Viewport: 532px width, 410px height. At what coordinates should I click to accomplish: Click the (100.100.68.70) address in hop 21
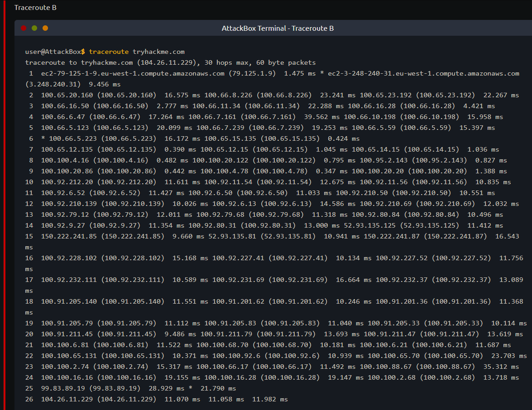tap(282, 345)
